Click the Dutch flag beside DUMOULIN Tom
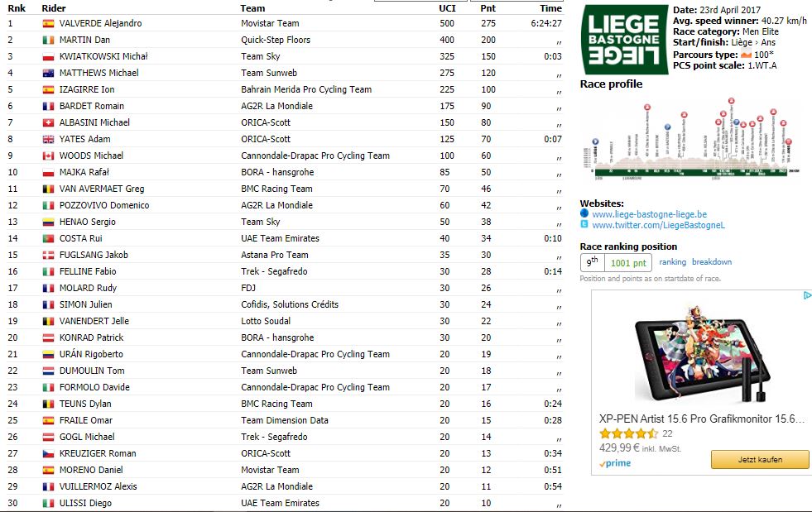The width and height of the screenshot is (812, 512). 48,371
